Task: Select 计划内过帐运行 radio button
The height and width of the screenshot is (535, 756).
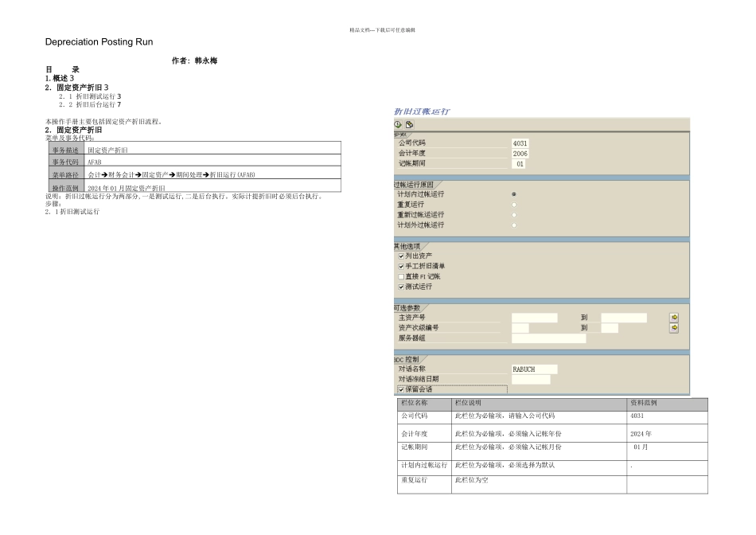Action: (514, 194)
